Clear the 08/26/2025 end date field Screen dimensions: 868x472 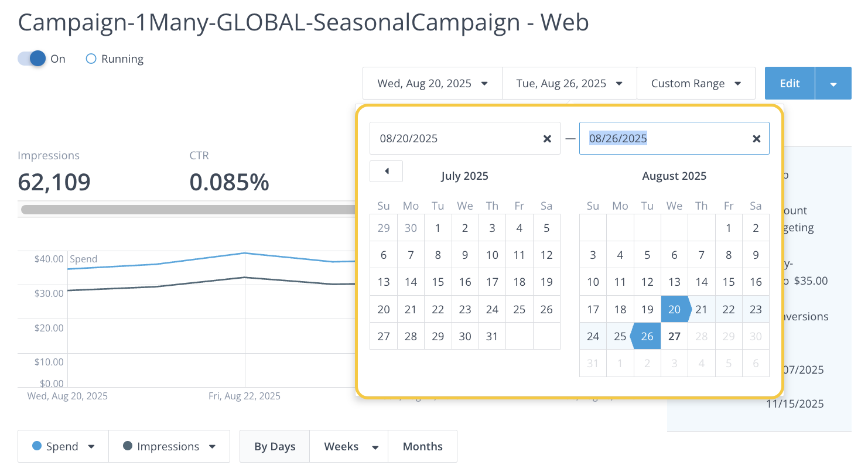pos(756,139)
